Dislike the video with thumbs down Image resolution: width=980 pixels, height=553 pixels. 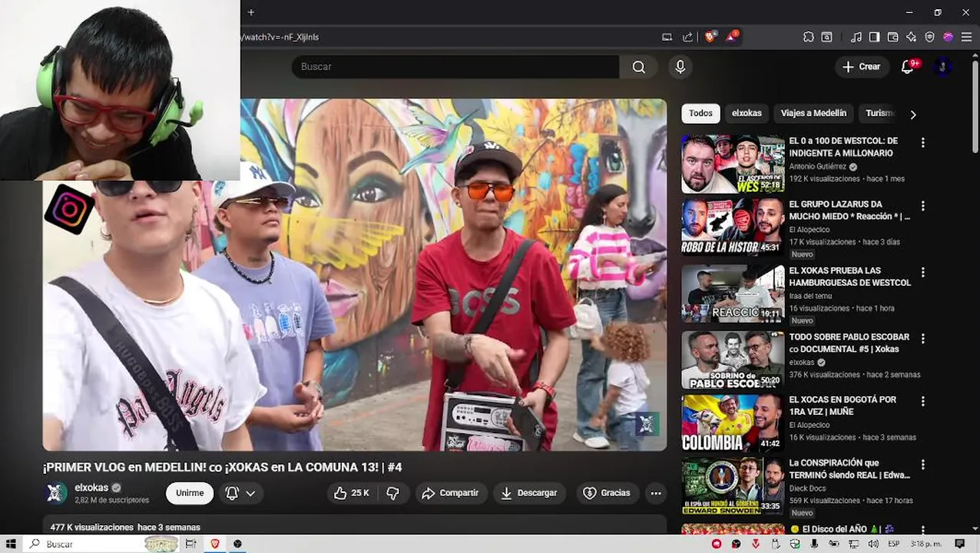pyautogui.click(x=392, y=493)
